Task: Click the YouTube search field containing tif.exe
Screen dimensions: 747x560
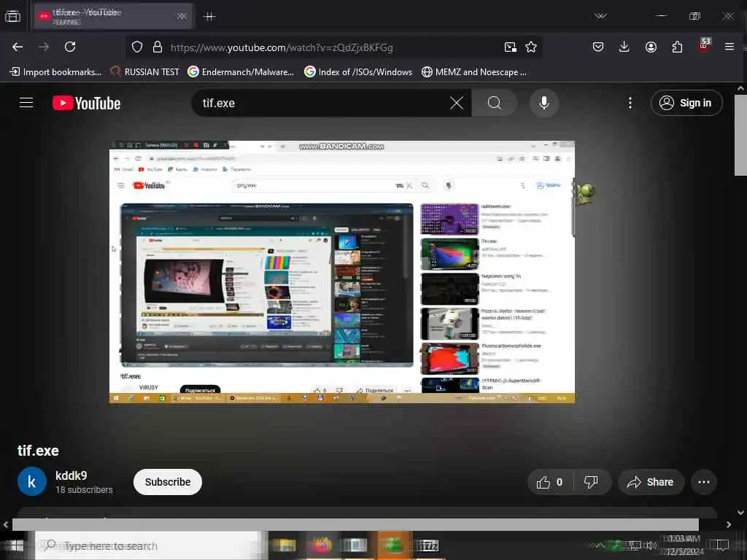Action: [x=324, y=103]
